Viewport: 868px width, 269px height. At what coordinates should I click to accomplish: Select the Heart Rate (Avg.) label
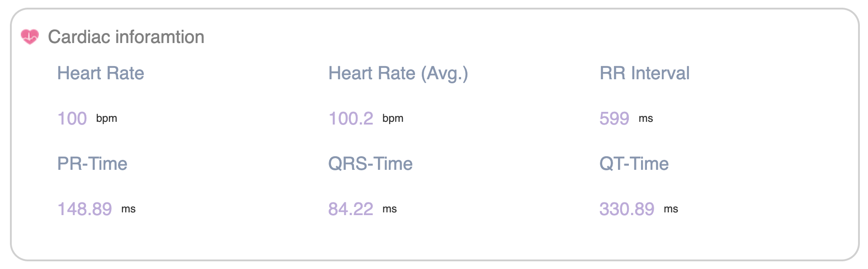point(398,73)
